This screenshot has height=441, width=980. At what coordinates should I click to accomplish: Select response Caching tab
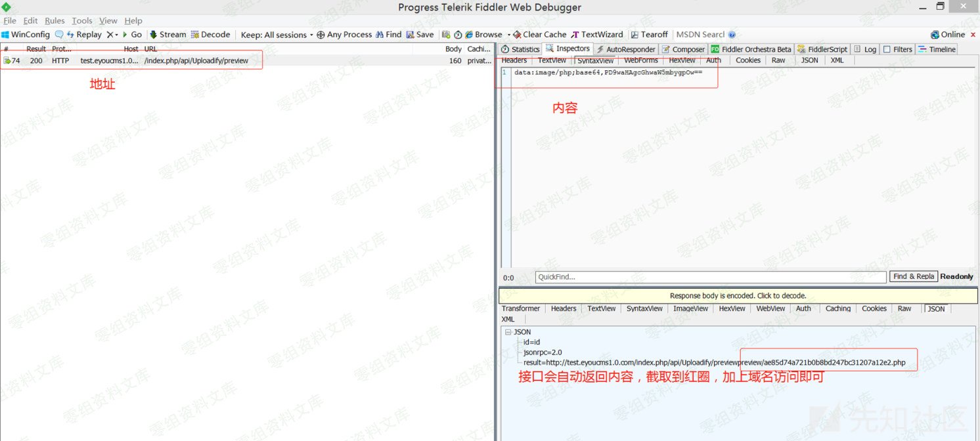pyautogui.click(x=838, y=308)
